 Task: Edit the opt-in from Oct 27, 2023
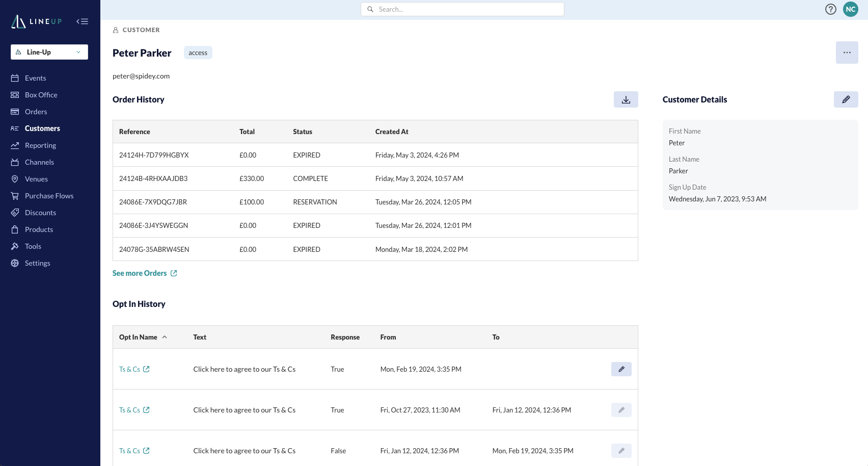click(x=621, y=410)
